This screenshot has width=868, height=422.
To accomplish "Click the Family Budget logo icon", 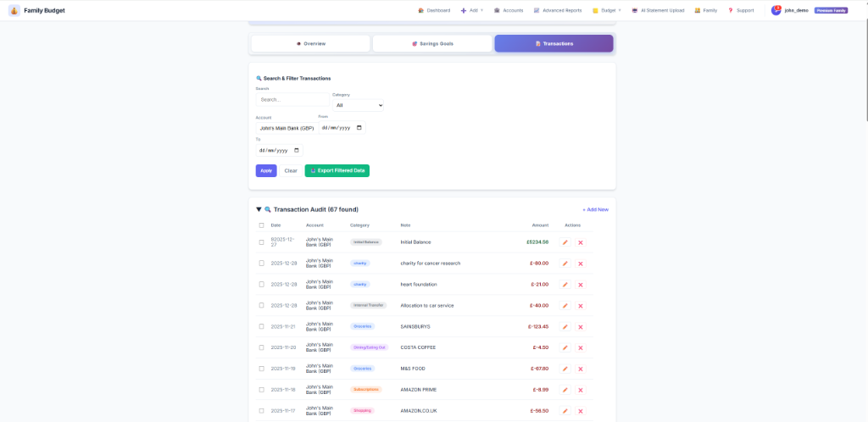I will [14, 10].
